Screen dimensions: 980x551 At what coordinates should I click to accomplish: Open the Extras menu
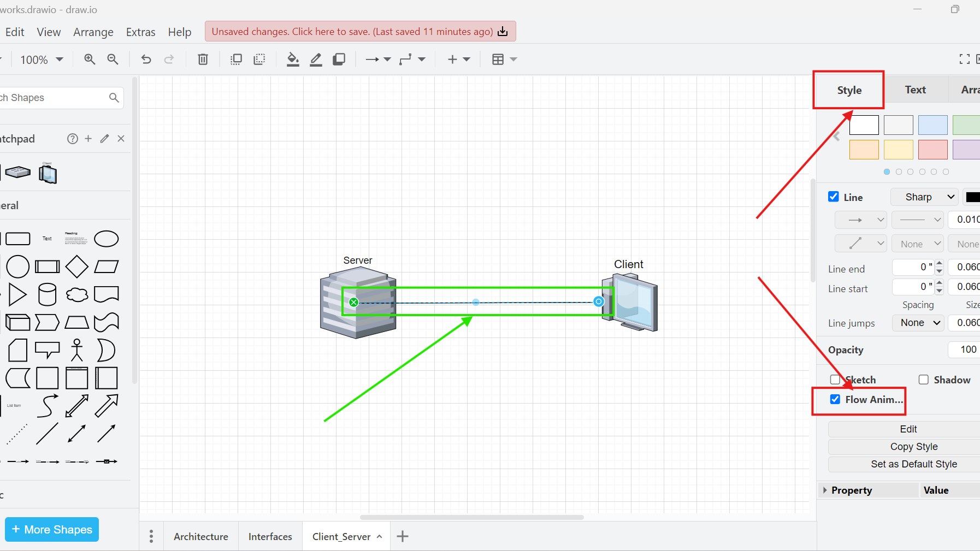[140, 32]
